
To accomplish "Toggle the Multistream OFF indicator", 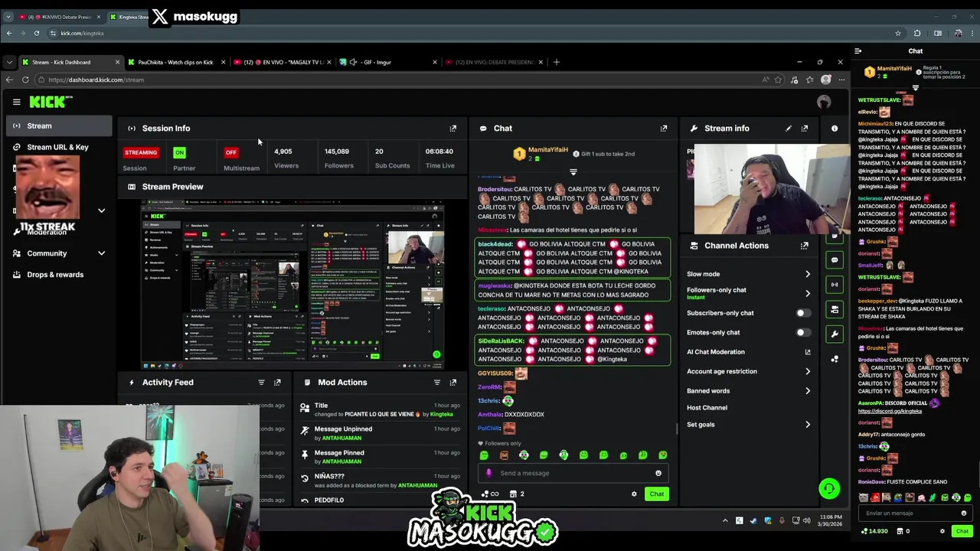I will (x=230, y=152).
